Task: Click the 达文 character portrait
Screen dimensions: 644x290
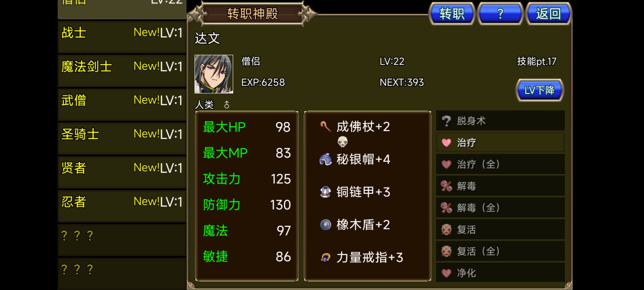Action: click(214, 74)
